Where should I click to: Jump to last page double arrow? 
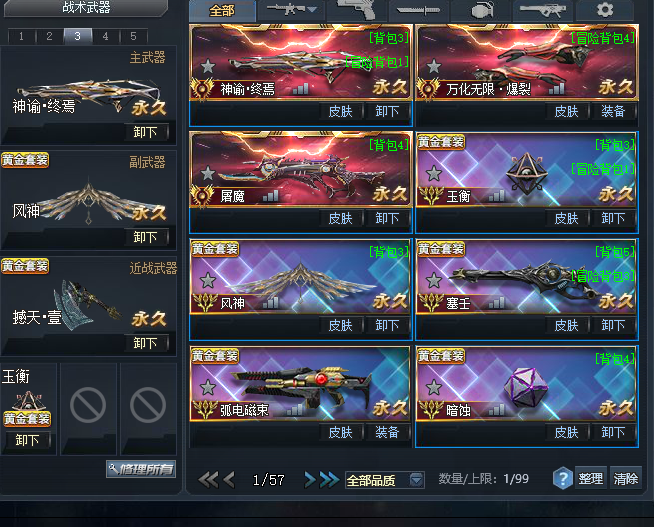(x=330, y=480)
